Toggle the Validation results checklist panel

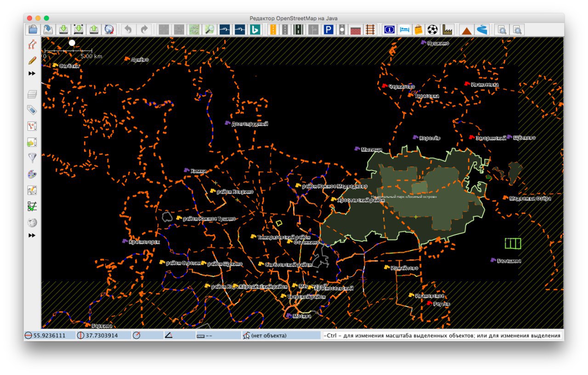32,207
